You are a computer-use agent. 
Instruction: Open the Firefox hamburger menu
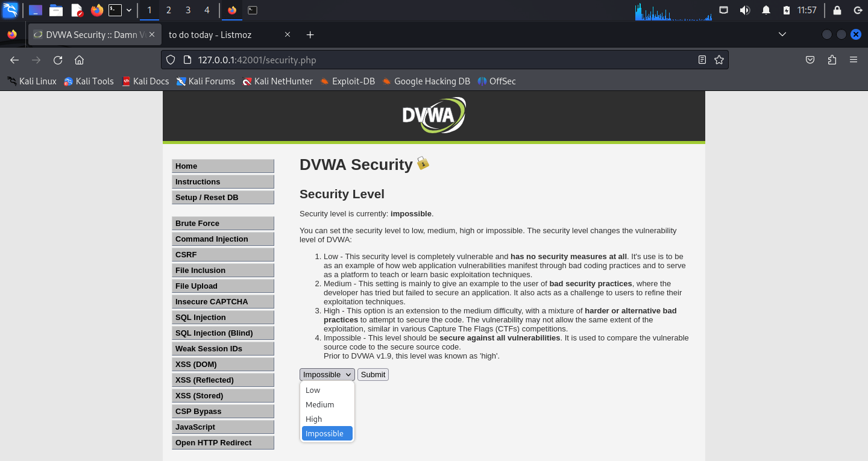pyautogui.click(x=854, y=60)
